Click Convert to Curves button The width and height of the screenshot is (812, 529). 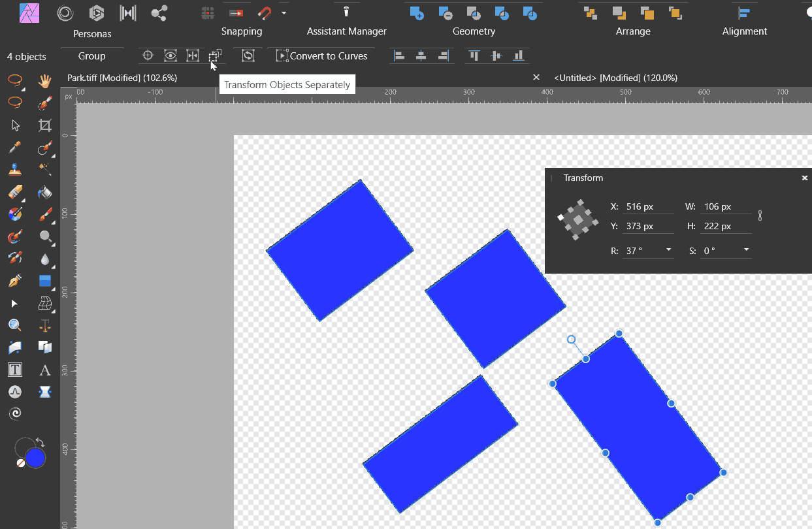(321, 56)
